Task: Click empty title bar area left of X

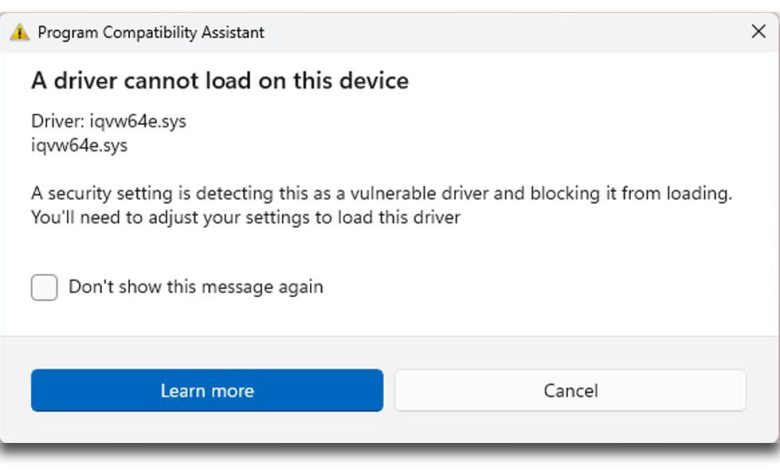Action: [x=500, y=32]
